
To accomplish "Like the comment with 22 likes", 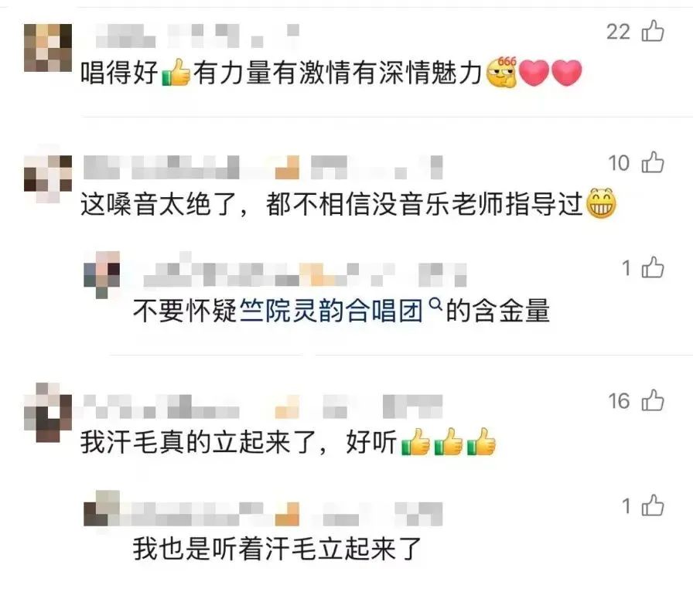I will pyautogui.click(x=652, y=31).
